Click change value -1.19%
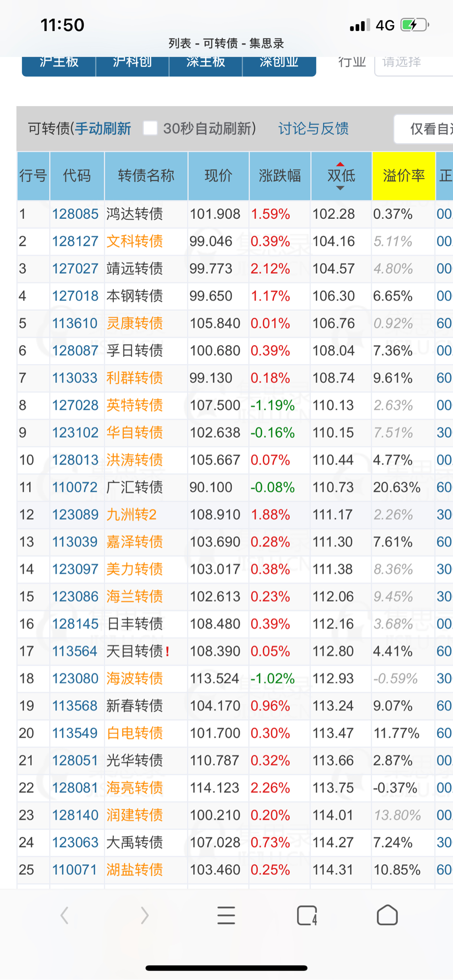Screen dimensions: 453x980 click(x=273, y=405)
